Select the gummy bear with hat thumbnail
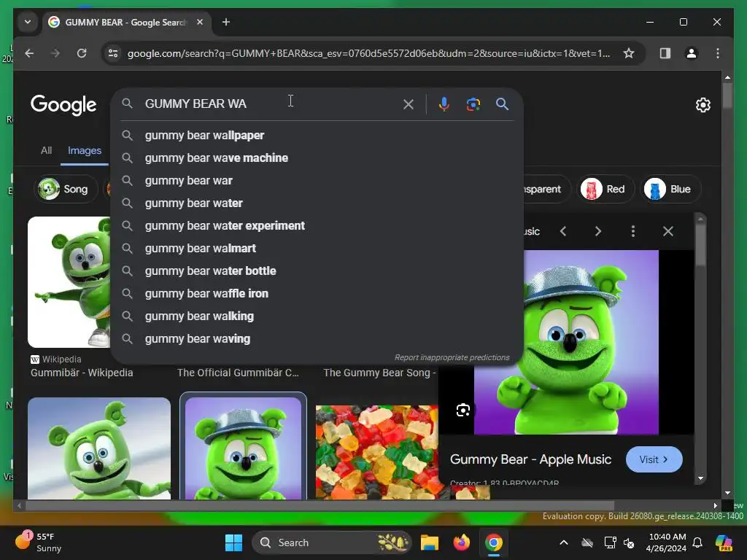The image size is (747, 560). 243,448
